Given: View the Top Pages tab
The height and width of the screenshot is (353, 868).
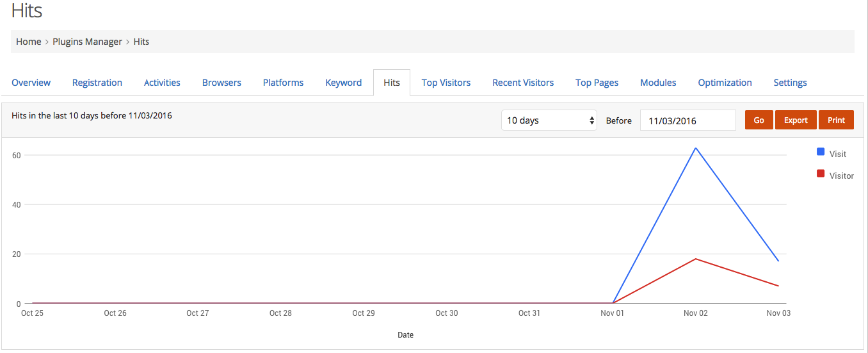Looking at the screenshot, I should (x=597, y=83).
